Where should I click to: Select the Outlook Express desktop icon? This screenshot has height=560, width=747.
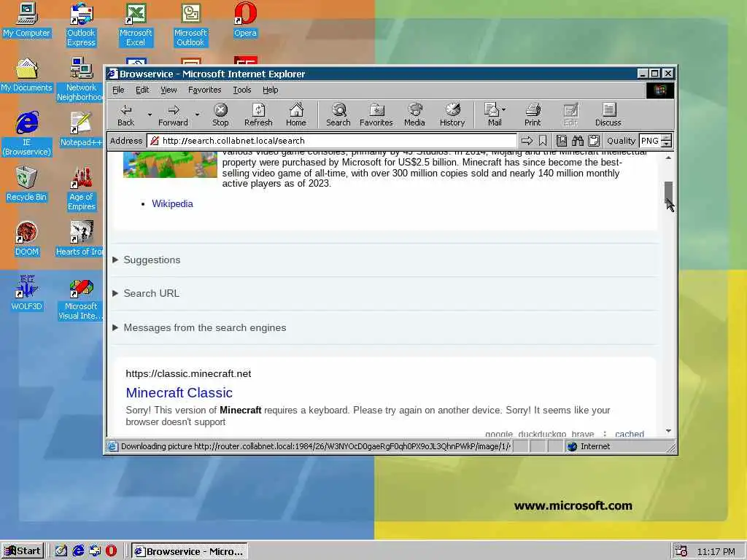click(81, 25)
